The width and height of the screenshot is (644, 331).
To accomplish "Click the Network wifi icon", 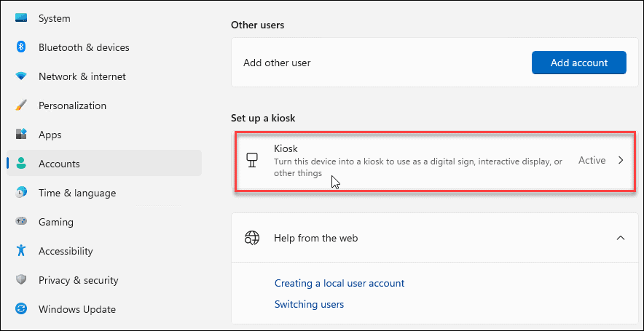I will 20,76.
